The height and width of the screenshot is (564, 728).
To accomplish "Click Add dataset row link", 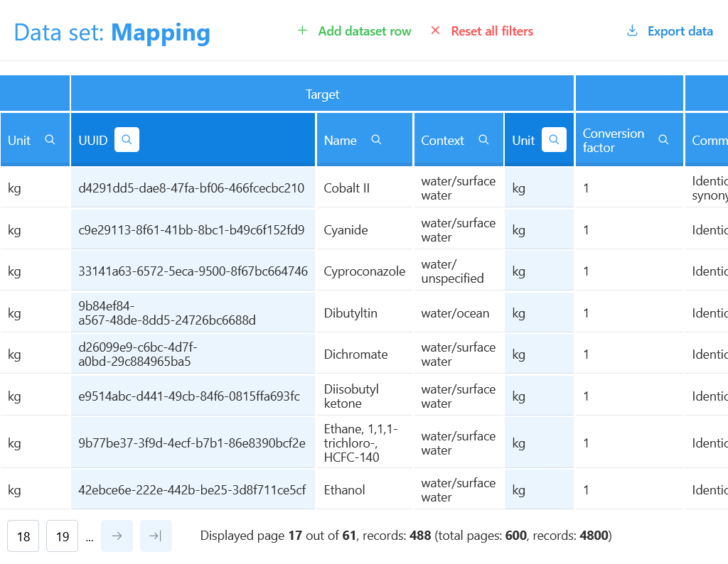I will pos(365,31).
